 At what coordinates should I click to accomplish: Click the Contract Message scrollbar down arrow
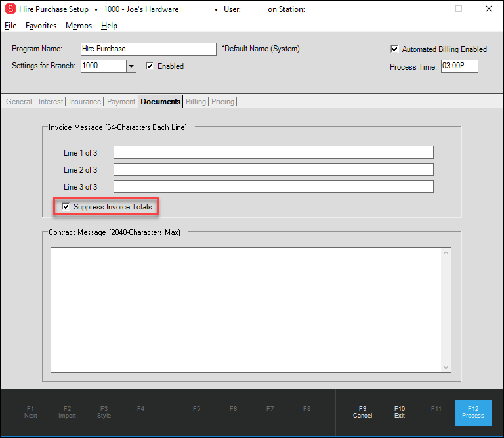point(446,367)
